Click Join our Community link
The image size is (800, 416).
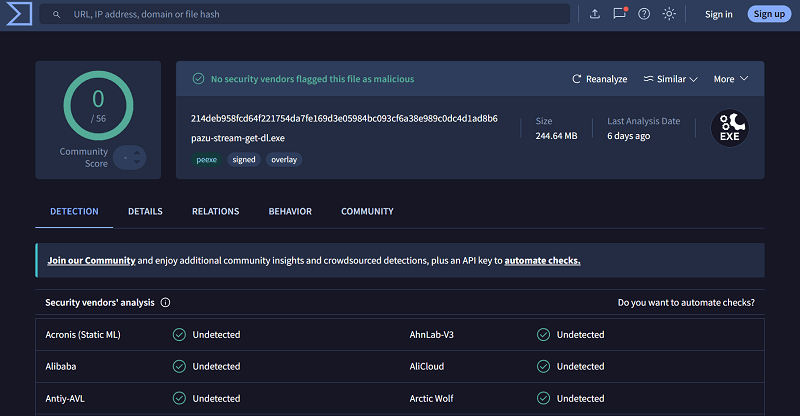[91, 261]
